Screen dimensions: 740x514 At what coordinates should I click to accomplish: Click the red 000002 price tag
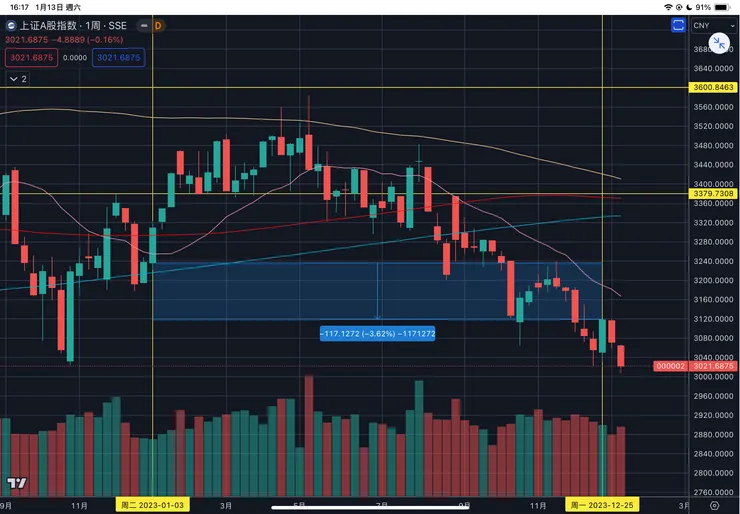pyautogui.click(x=669, y=367)
